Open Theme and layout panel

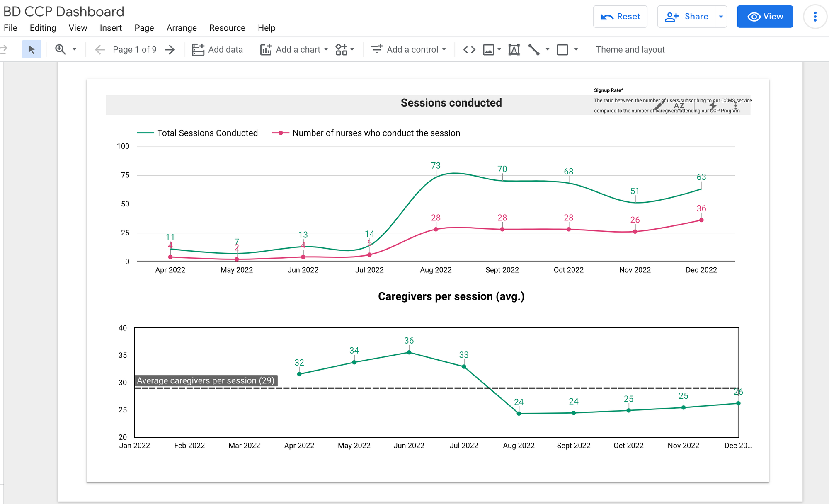(x=630, y=50)
